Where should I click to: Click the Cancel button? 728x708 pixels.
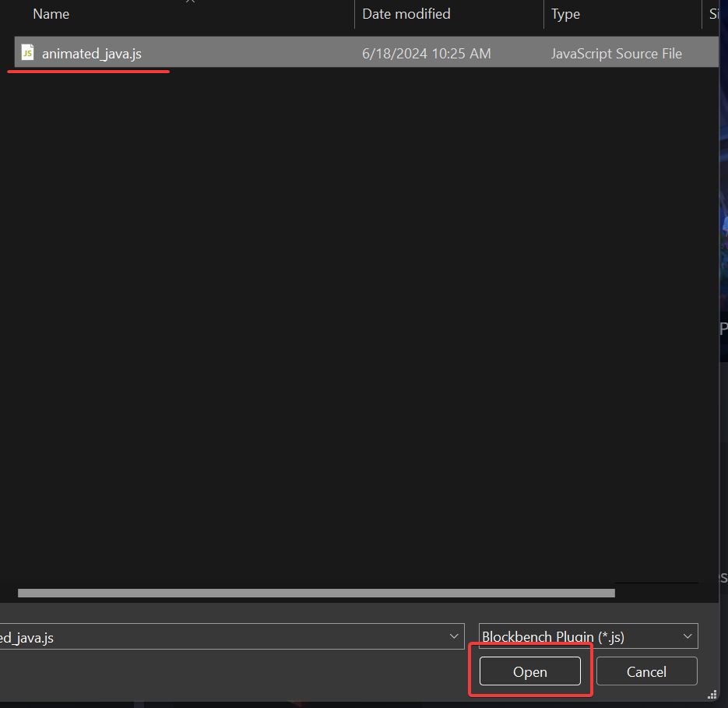click(x=646, y=671)
